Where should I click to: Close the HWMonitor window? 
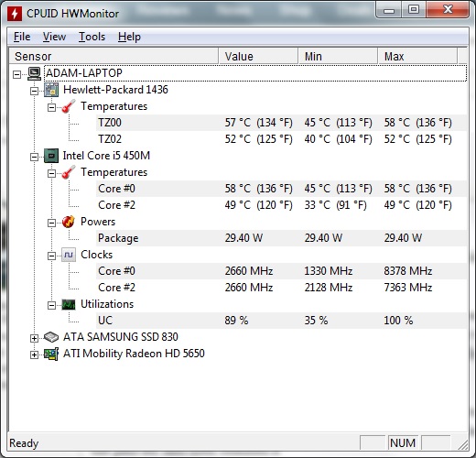pos(448,10)
